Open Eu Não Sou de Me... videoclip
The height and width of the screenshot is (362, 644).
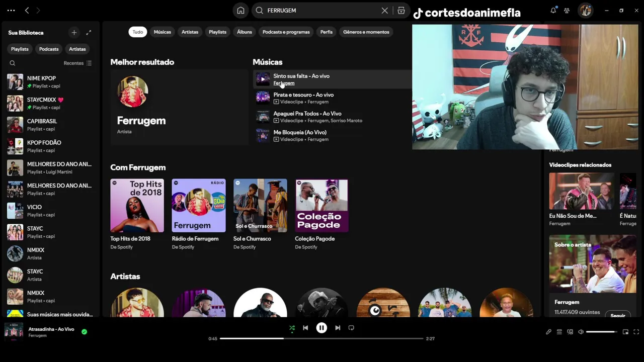(582, 200)
